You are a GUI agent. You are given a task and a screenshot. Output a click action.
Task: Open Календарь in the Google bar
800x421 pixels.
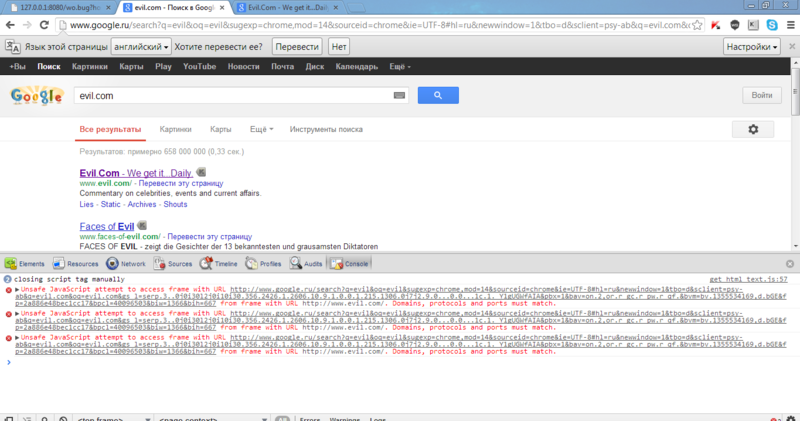[x=357, y=66]
